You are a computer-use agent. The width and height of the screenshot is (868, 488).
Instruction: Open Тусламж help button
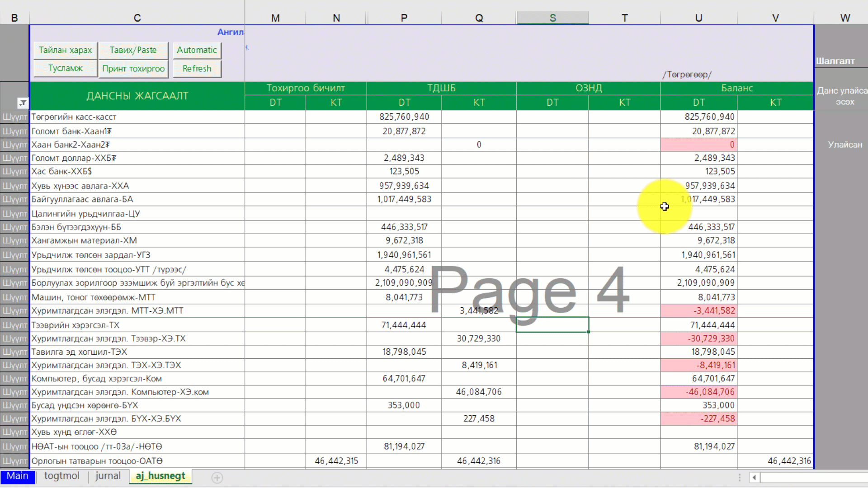(x=65, y=68)
